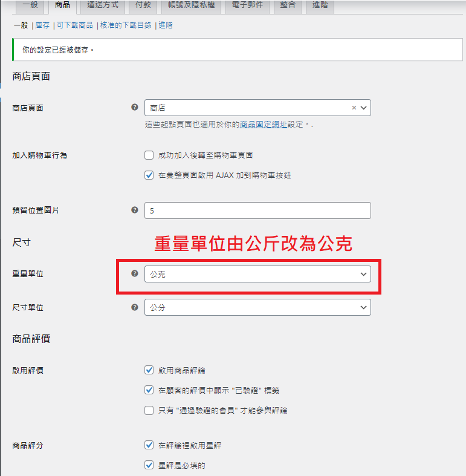This screenshot has height=476, width=466.
Task: Click help icon next to 重量單位
Action: pos(134,273)
